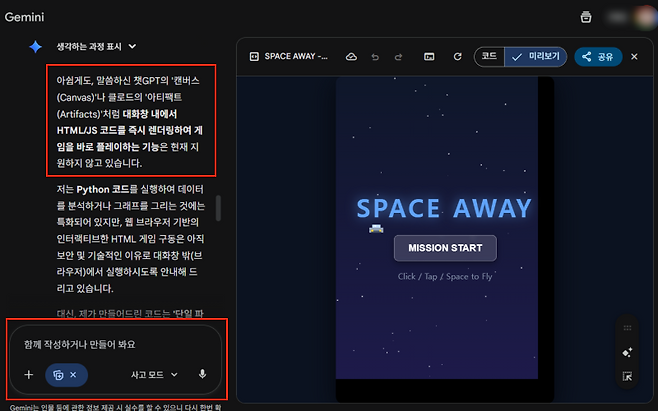Image resolution: width=658 pixels, height=411 pixels.
Task: Click the Gemini disclaimer text at the bottom
Action: [115, 407]
